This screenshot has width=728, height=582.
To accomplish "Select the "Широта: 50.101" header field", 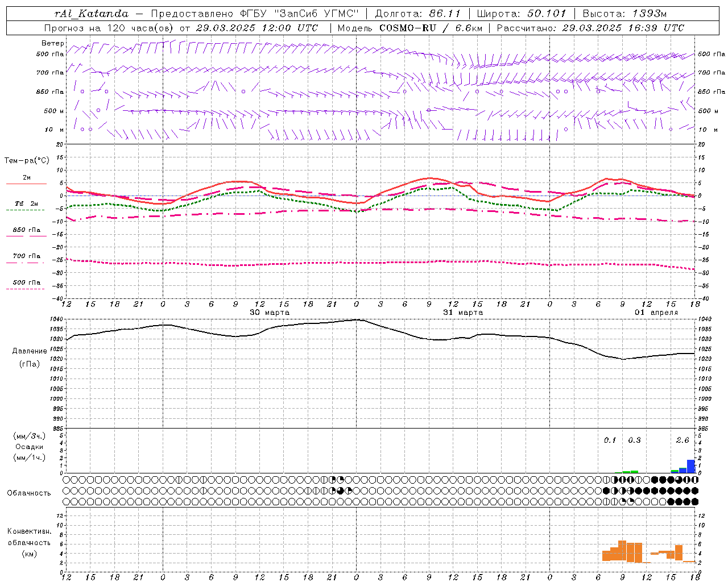I will (522, 14).
